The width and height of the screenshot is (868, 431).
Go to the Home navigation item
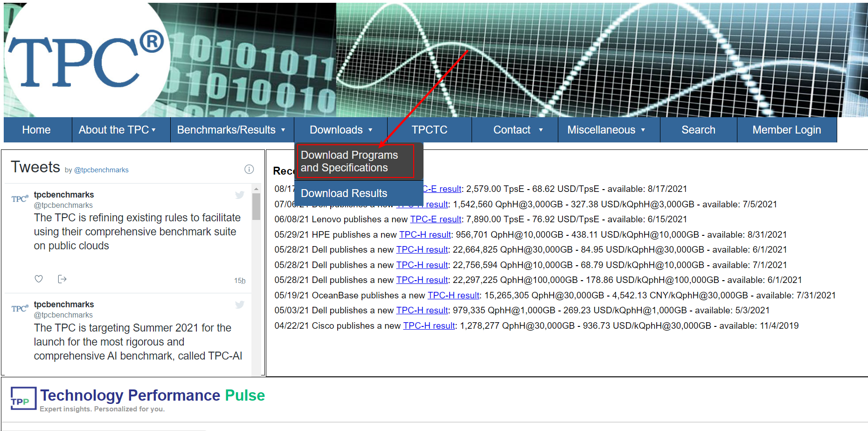pos(36,130)
